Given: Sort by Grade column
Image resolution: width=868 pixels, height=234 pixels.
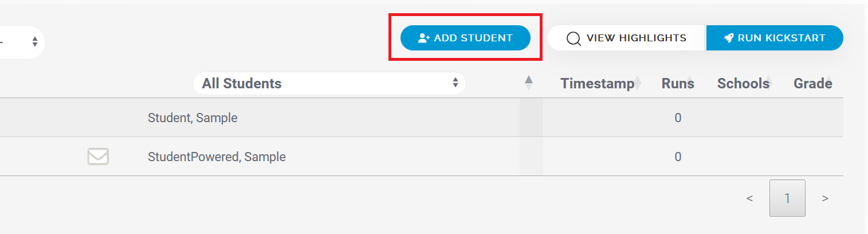Looking at the screenshot, I should [x=813, y=84].
